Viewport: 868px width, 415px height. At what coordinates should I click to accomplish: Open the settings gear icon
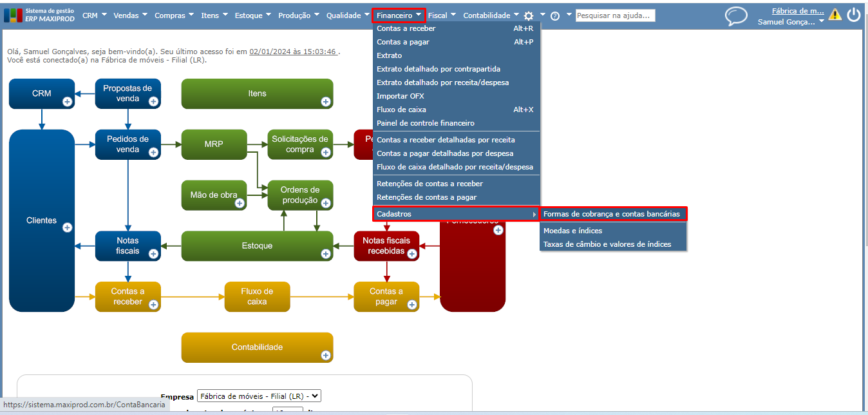pyautogui.click(x=529, y=16)
